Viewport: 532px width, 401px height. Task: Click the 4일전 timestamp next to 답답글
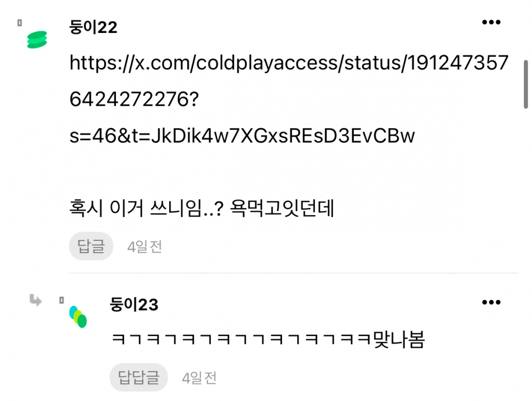[199, 378]
